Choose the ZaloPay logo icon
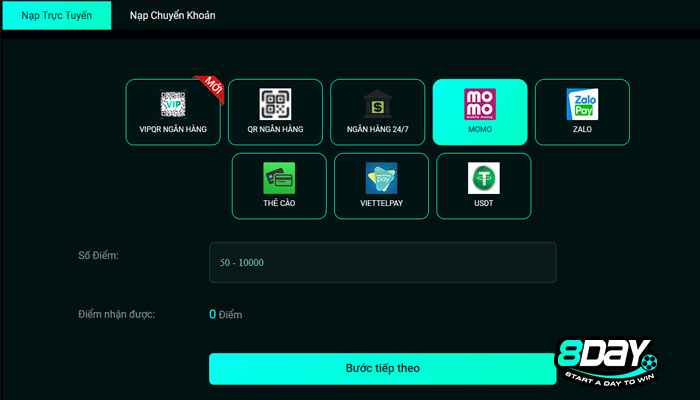 [x=582, y=104]
